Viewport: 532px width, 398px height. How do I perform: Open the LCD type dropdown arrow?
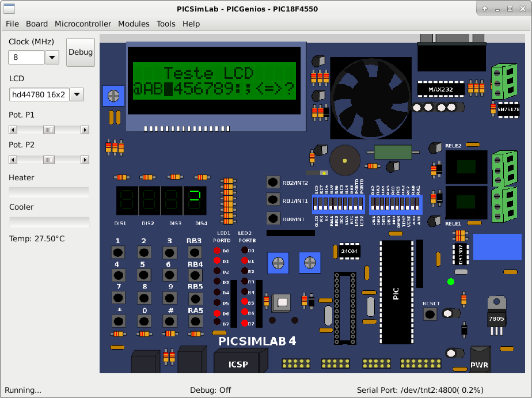click(77, 94)
